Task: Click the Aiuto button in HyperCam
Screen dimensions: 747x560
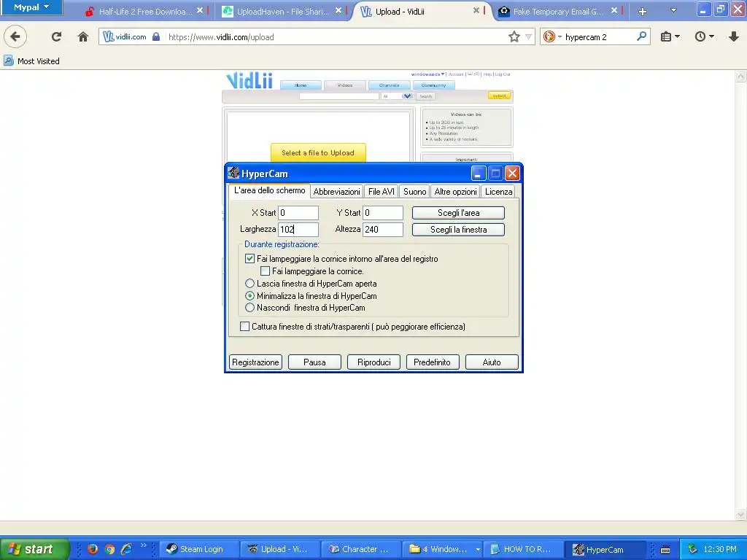Action: [492, 362]
